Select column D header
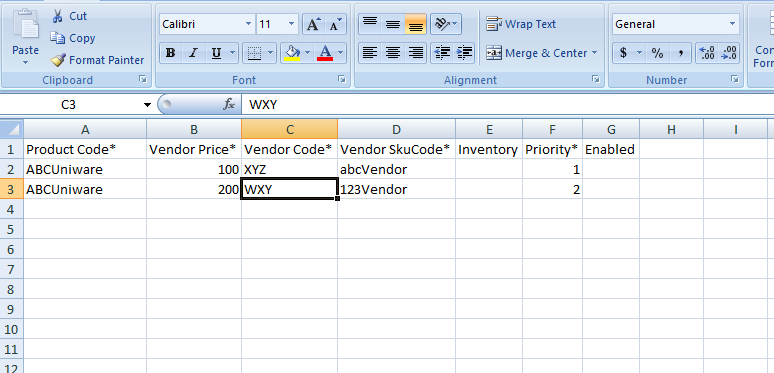The height and width of the screenshot is (373, 774). 396,129
